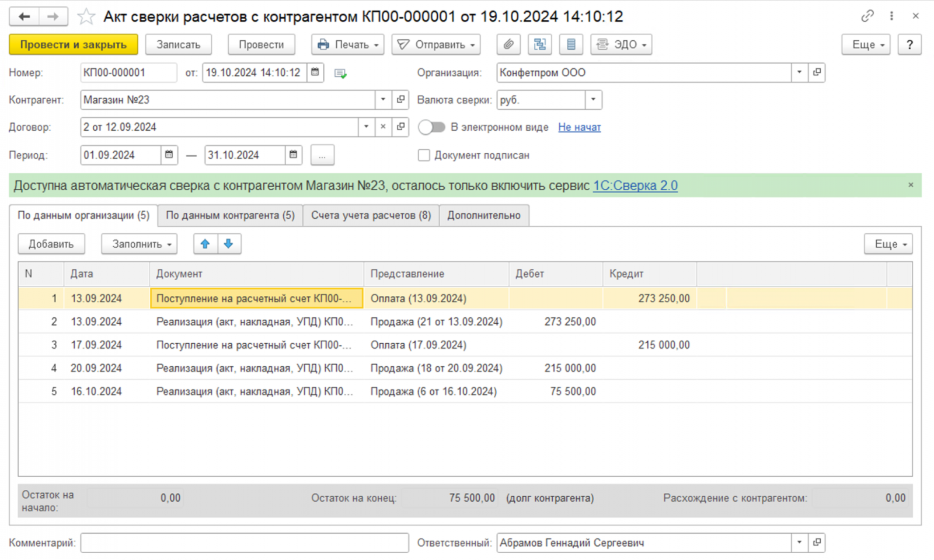Open attached files with the paperclip icon
Viewport: 934px width, 560px height.
(508, 44)
